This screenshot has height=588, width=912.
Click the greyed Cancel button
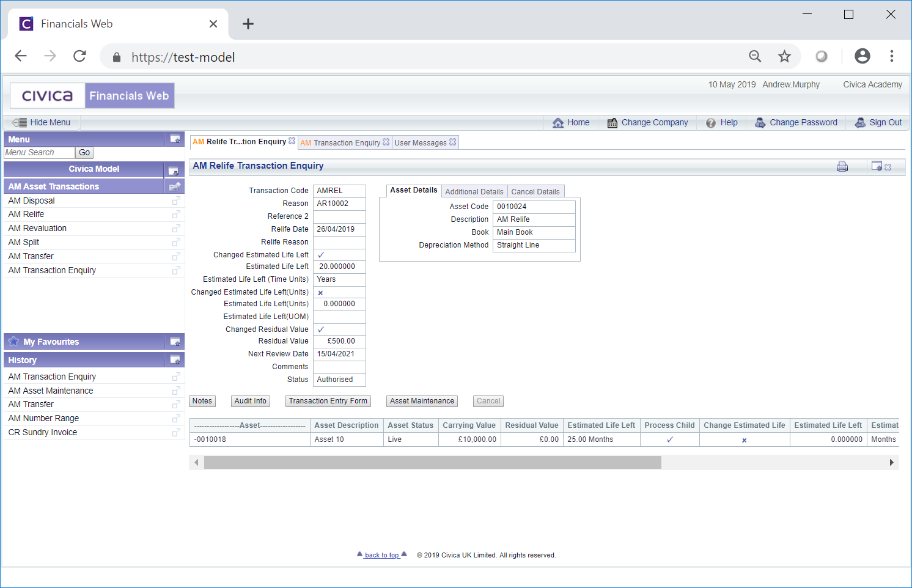point(488,401)
